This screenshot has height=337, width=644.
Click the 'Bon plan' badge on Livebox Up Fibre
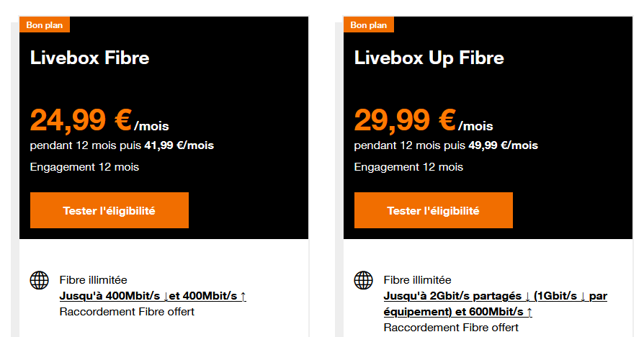click(368, 24)
